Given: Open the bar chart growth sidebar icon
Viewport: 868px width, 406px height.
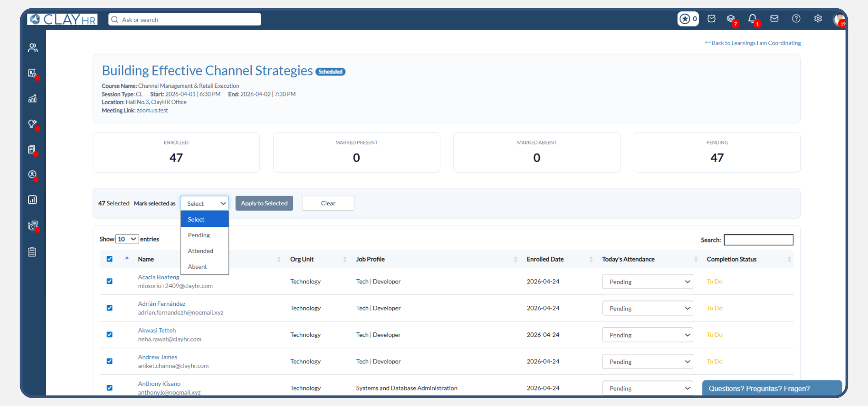Looking at the screenshot, I should [x=32, y=99].
